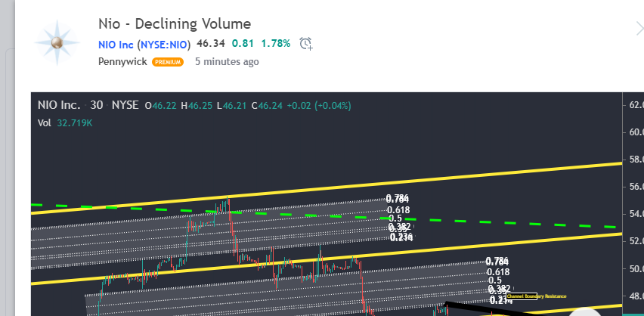Click the 'NIO Inc.' chart symbol label

pyautogui.click(x=59, y=105)
